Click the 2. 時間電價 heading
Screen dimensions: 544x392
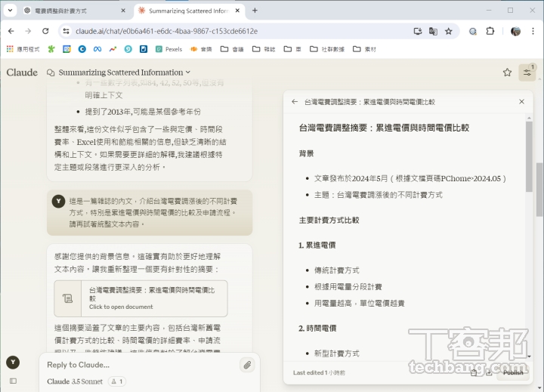pos(317,328)
